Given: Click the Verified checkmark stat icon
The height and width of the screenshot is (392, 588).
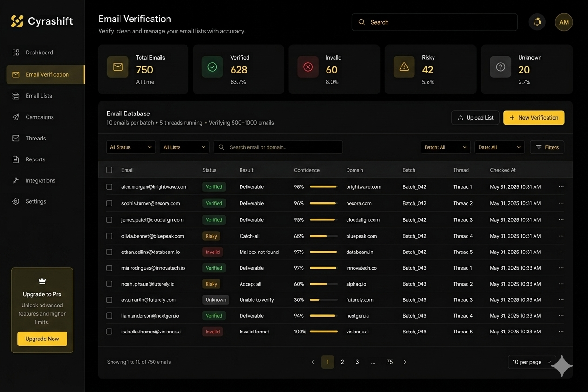Looking at the screenshot, I should tap(212, 67).
